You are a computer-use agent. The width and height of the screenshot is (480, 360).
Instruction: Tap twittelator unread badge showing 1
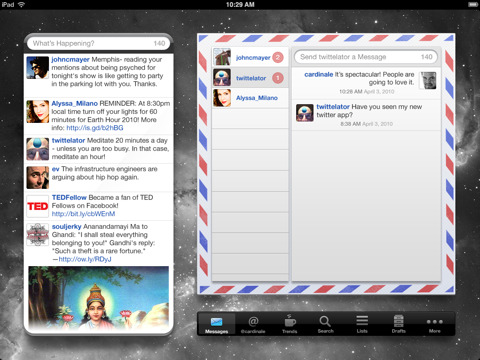(x=278, y=78)
